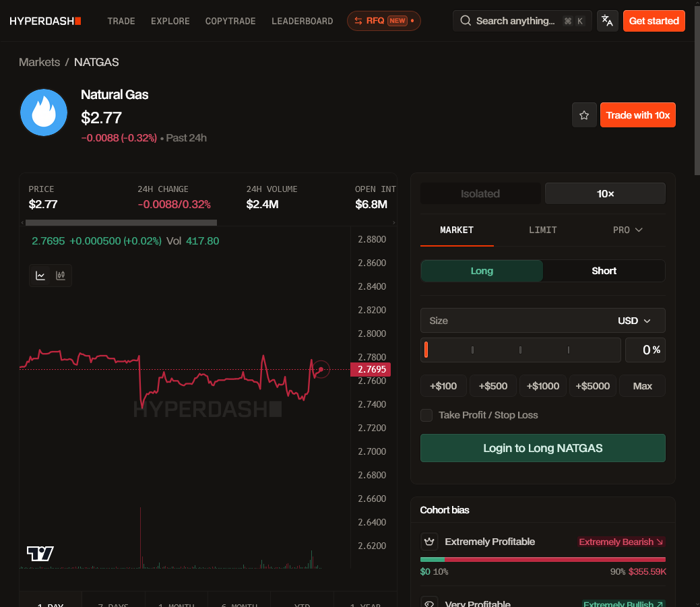The width and height of the screenshot is (700, 607).
Task: Click the Vol 417.80 chart readout
Action: pyautogui.click(x=193, y=241)
